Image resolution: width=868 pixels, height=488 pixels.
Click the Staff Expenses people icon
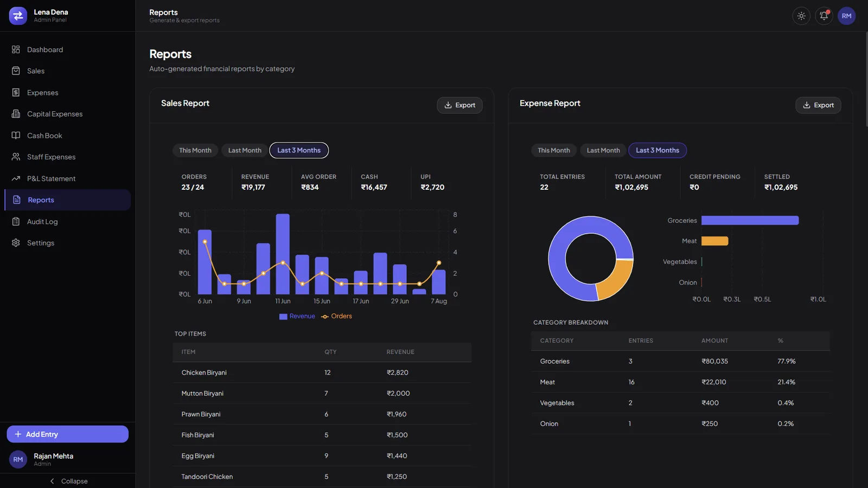coord(16,157)
